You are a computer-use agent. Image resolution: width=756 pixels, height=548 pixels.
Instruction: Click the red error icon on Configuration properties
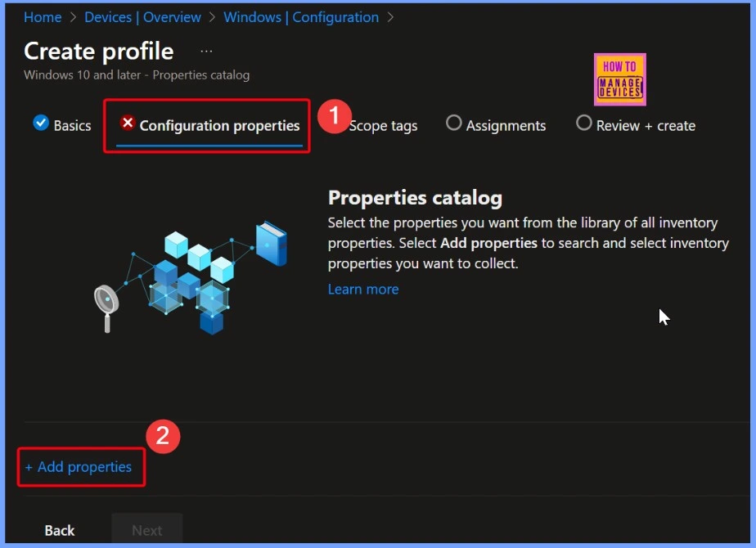128,123
